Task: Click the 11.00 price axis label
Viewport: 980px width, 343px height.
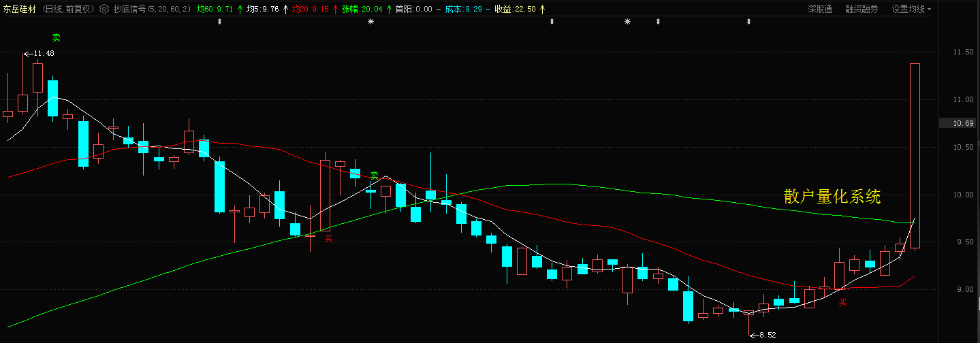Action: coord(963,100)
